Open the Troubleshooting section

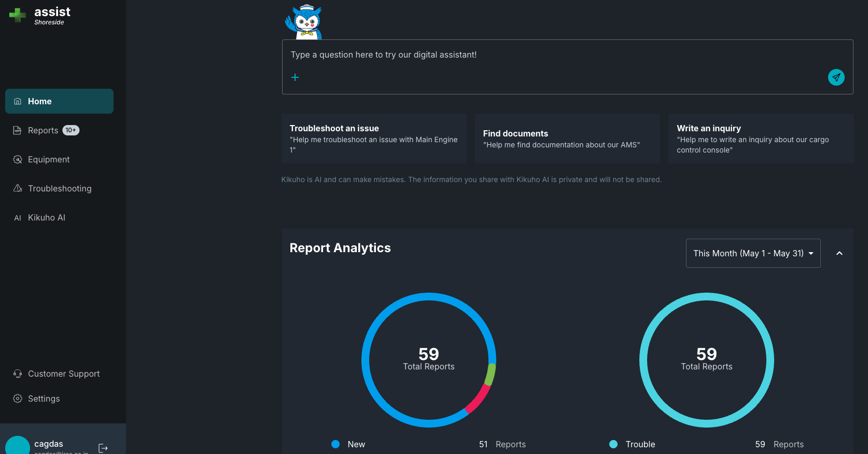pyautogui.click(x=59, y=188)
